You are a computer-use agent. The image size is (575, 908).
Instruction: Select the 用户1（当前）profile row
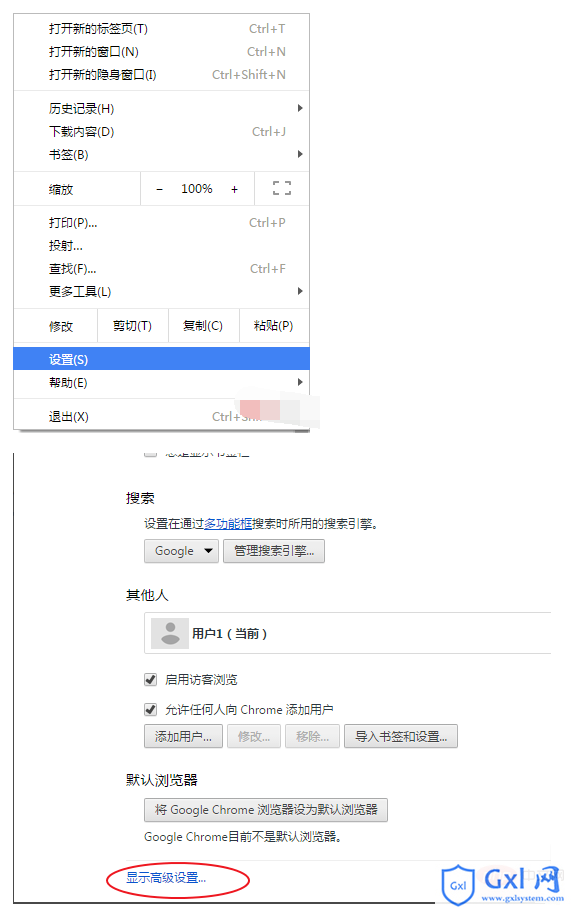[x=347, y=633]
